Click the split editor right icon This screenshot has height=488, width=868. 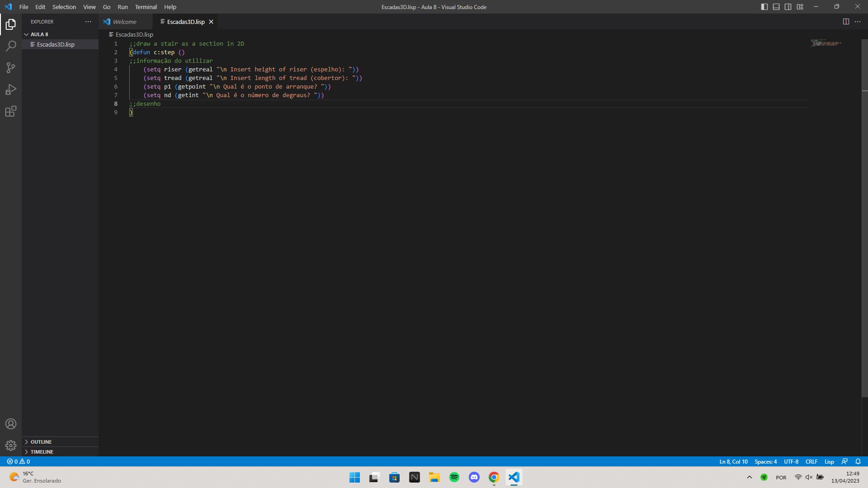click(846, 22)
